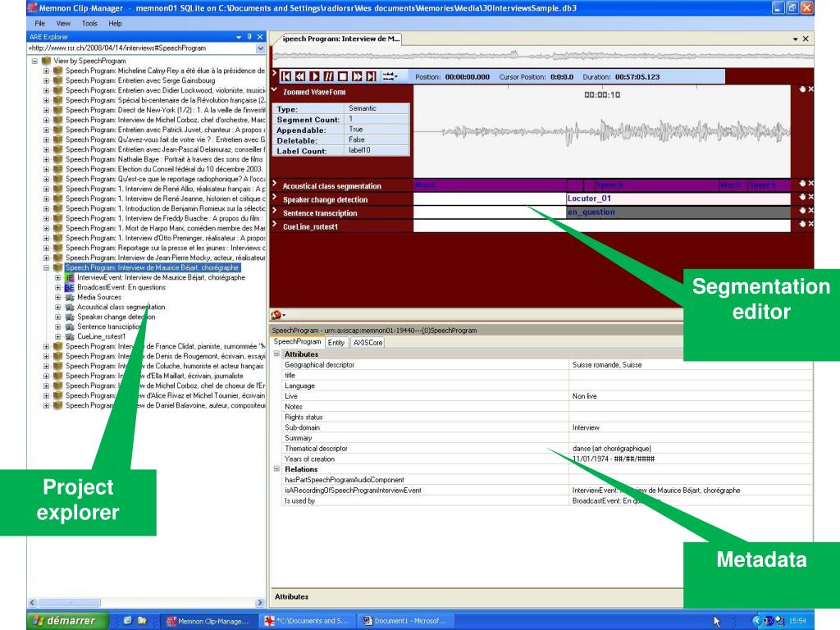840x630 pixels.
Task: Expand the Sentence transcription track
Action: pyautogui.click(x=274, y=211)
